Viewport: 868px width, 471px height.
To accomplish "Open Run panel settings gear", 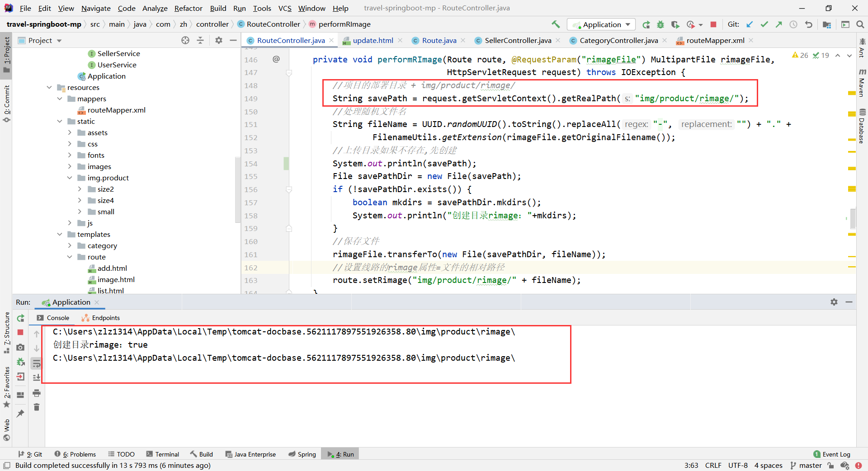I will point(834,302).
